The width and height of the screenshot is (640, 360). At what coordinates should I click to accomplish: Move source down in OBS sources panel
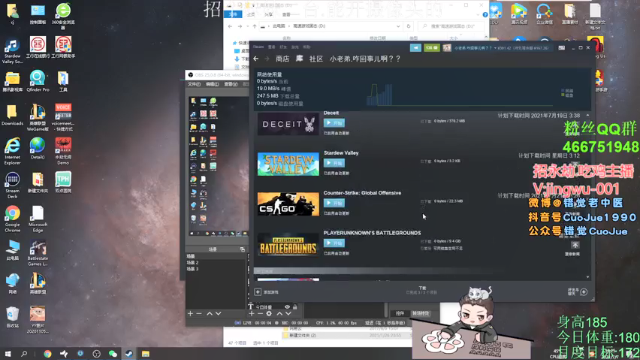288,313
